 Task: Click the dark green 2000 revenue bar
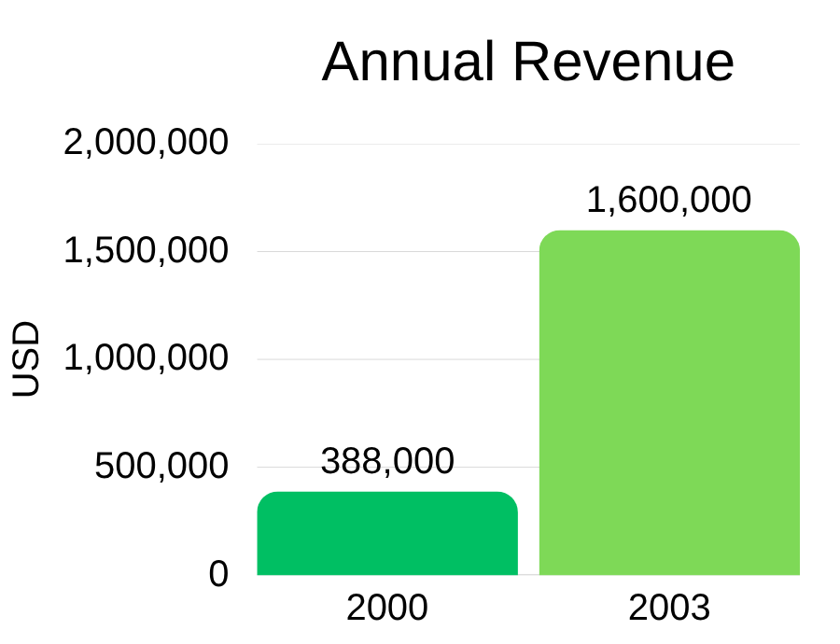tap(387, 534)
